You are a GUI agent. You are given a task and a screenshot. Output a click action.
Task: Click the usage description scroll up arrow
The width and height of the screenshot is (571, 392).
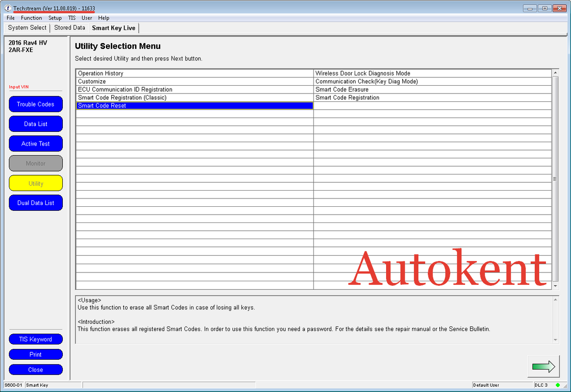[555, 300]
